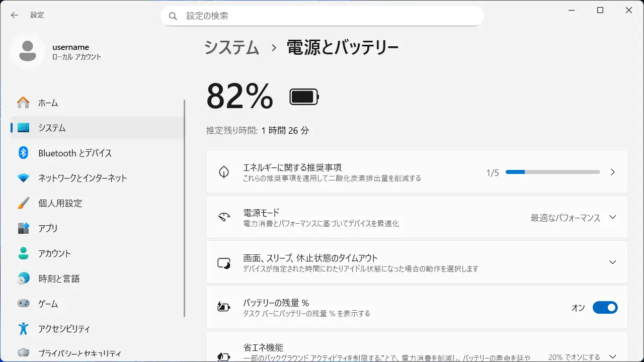Click the アクセシビリティ figure icon
The height and width of the screenshot is (362, 644).
[x=23, y=329]
